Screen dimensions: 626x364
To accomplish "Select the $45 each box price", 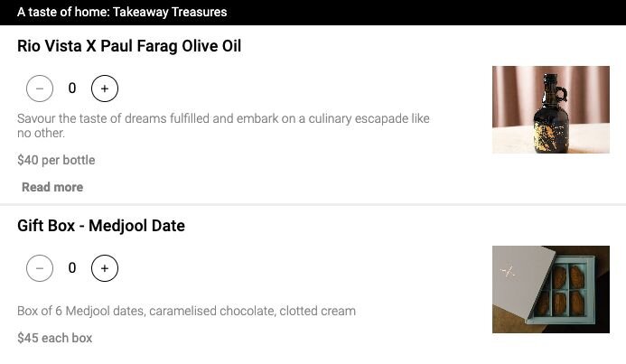I will [55, 338].
